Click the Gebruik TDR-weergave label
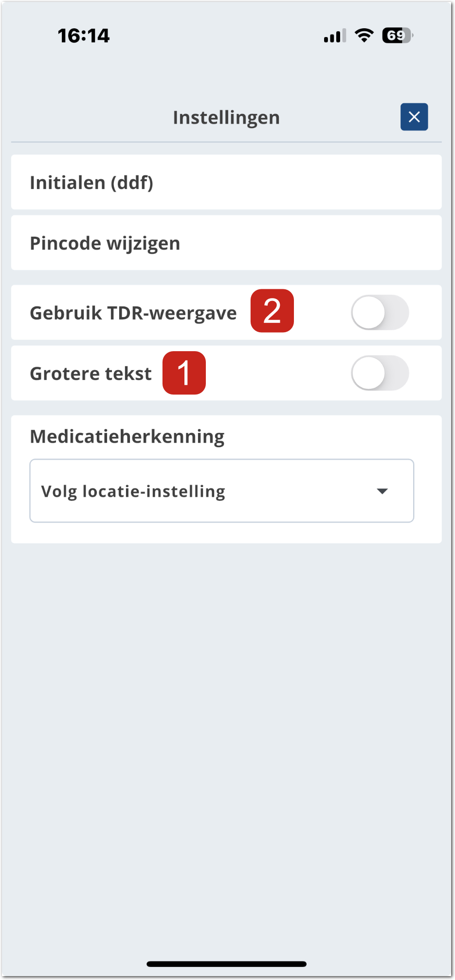Viewport: 455px width, 980px height. tap(133, 313)
